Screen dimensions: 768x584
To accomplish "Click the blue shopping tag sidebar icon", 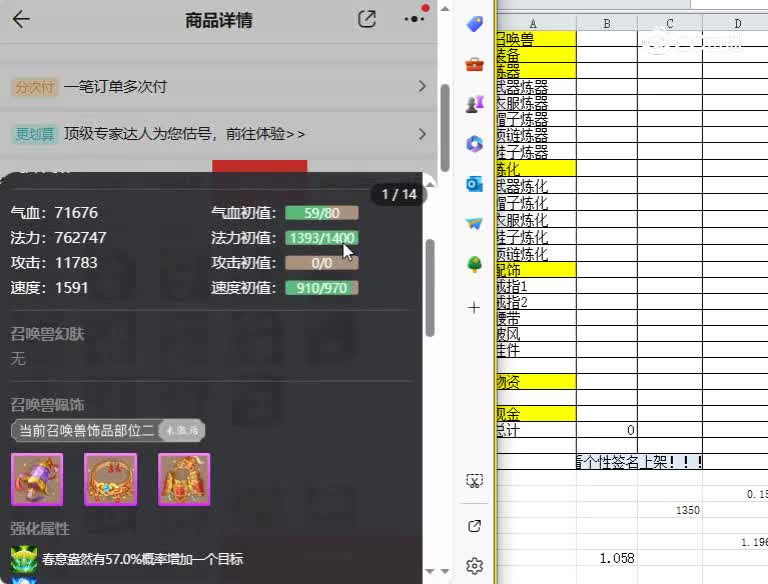I will [474, 23].
